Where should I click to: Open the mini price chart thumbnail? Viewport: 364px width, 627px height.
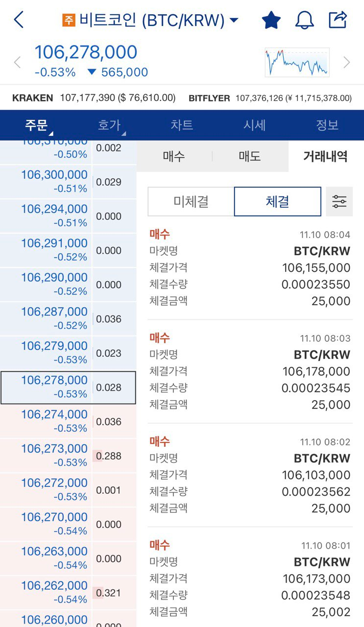click(297, 62)
